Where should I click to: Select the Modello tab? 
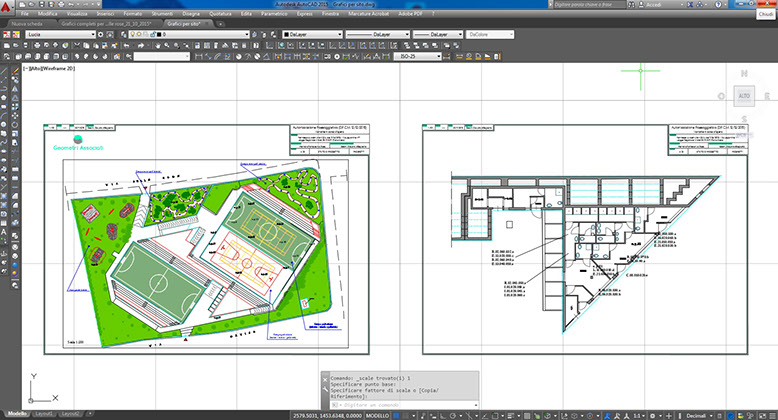(16, 413)
